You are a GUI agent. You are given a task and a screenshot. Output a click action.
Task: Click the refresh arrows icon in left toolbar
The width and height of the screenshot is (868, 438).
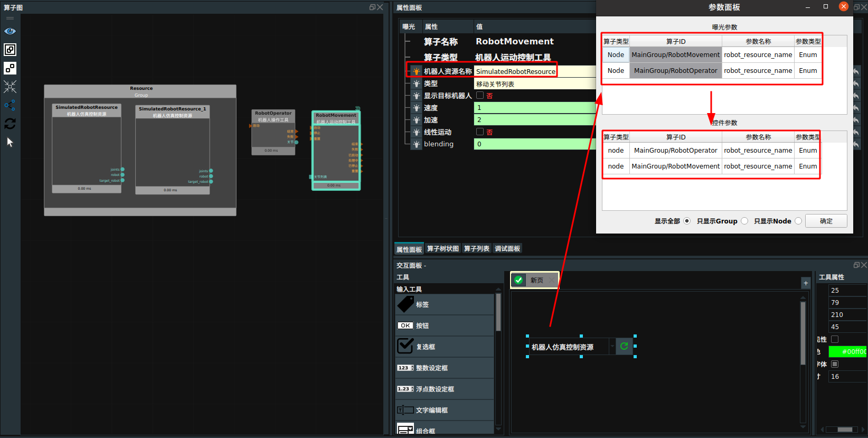pyautogui.click(x=10, y=124)
